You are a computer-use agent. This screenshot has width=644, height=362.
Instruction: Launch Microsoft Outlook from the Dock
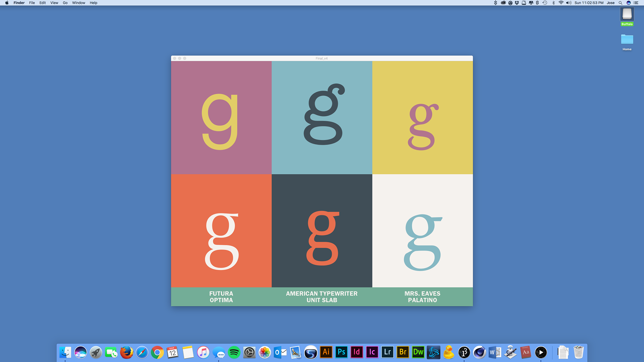(x=280, y=352)
